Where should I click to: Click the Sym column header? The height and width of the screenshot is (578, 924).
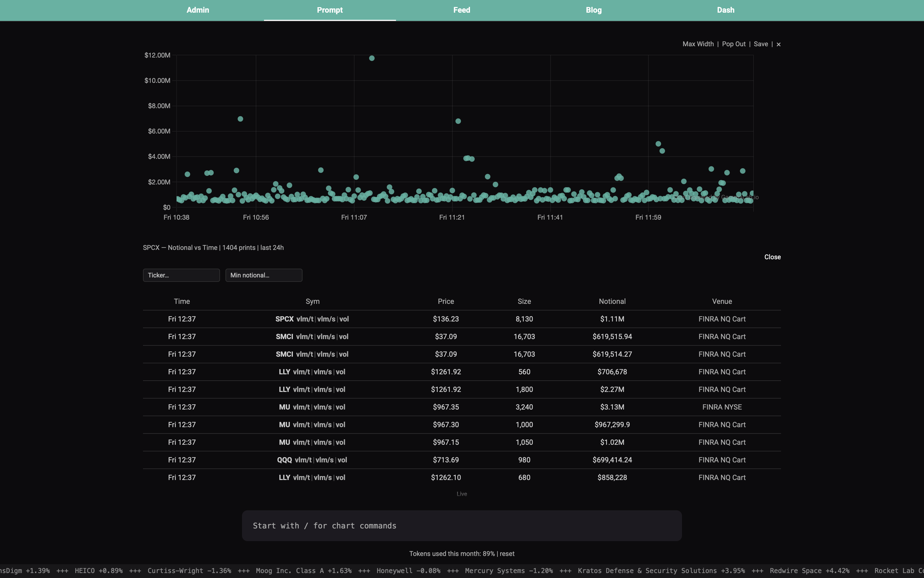(313, 301)
